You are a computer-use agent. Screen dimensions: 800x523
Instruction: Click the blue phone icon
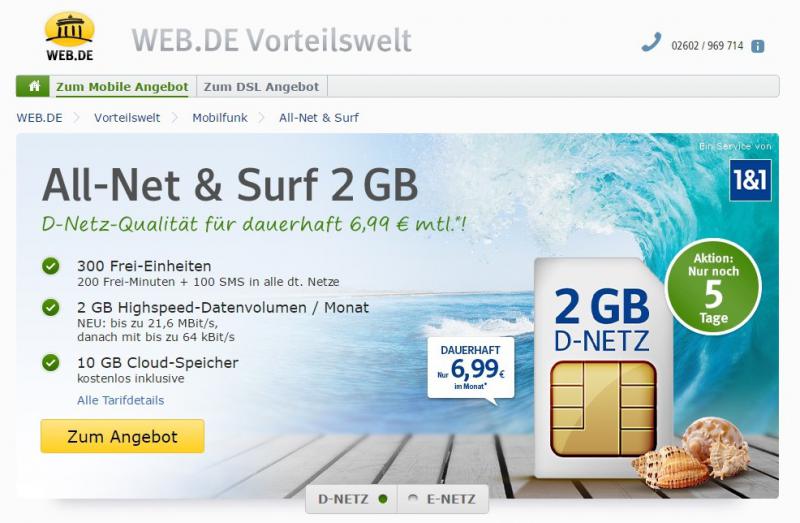coord(651,43)
